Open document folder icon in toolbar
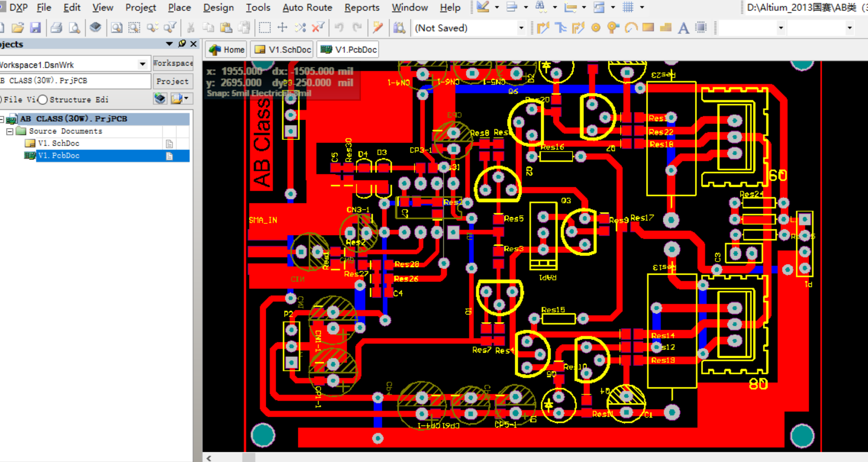 click(x=17, y=27)
